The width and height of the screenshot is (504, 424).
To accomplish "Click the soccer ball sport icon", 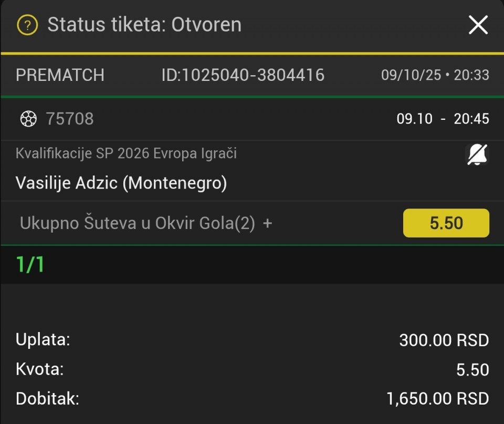I will (x=28, y=119).
